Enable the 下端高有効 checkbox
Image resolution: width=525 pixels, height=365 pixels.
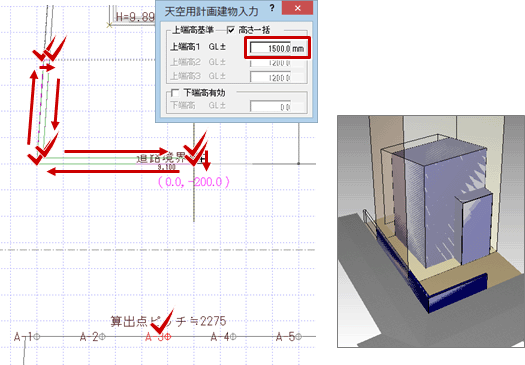[175, 93]
